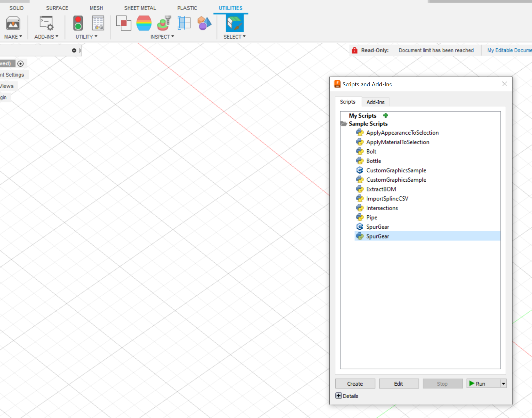Select the highlighted Python SpurGear script

(427, 236)
